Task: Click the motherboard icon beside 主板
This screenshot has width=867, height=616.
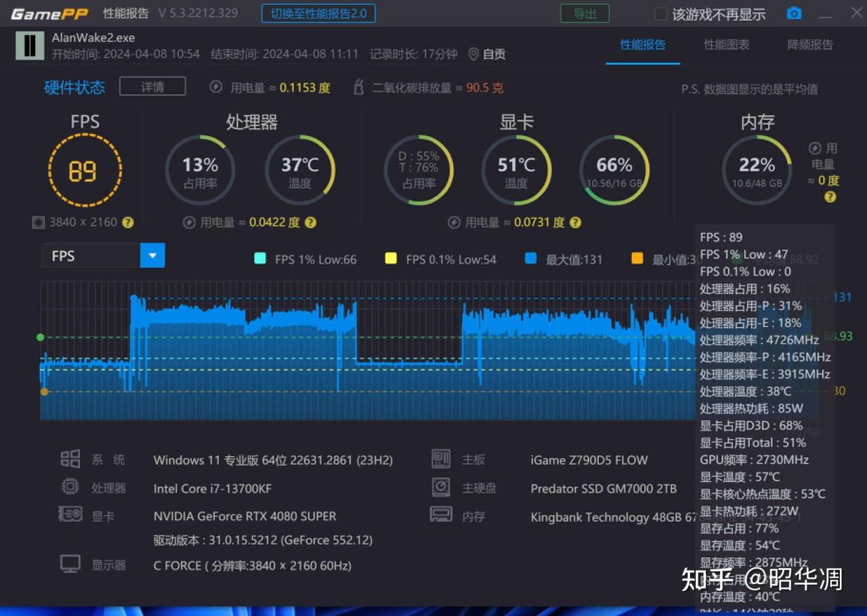Action: point(441,459)
